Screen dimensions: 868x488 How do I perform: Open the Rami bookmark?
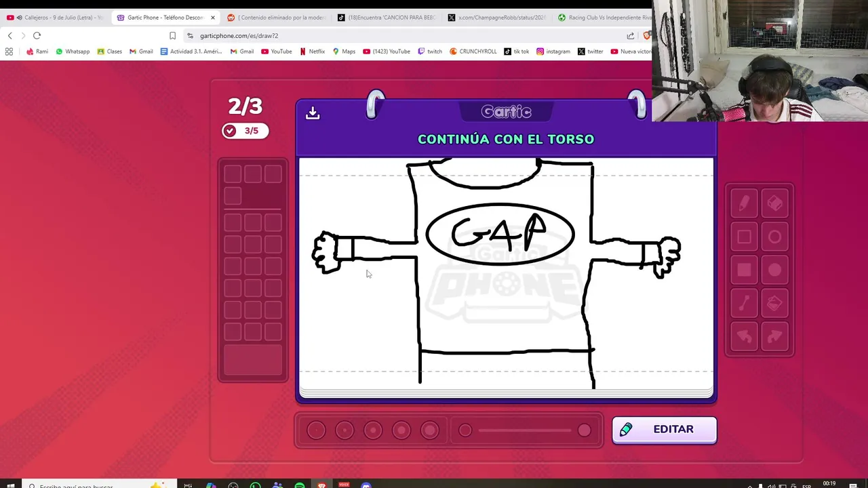(37, 52)
